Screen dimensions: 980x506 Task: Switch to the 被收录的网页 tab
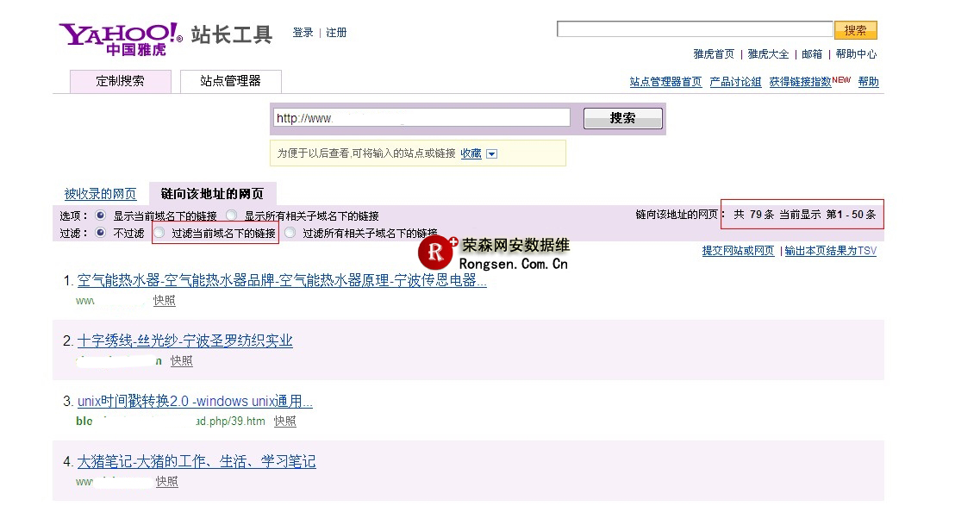click(100, 194)
